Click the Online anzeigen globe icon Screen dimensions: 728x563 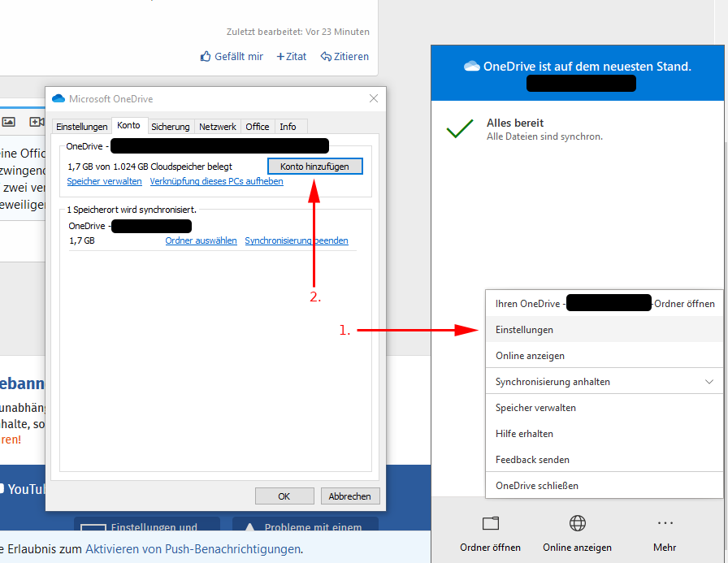coord(578,523)
